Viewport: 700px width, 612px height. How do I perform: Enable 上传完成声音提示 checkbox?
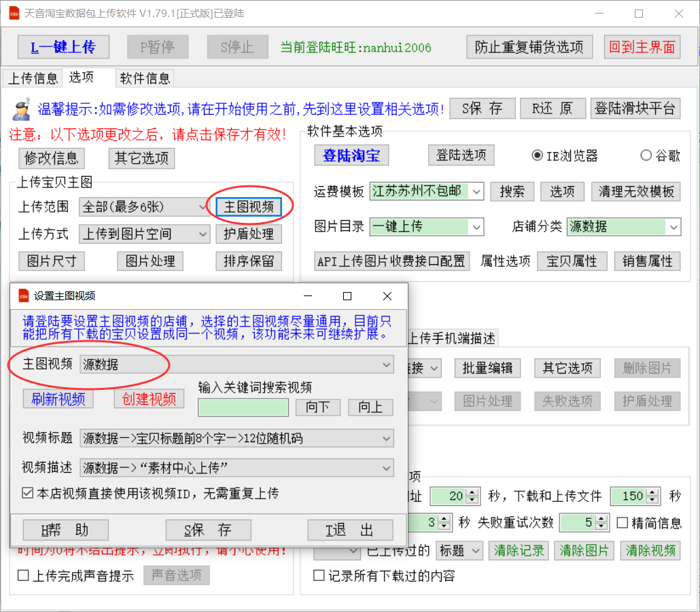pyautogui.click(x=23, y=575)
